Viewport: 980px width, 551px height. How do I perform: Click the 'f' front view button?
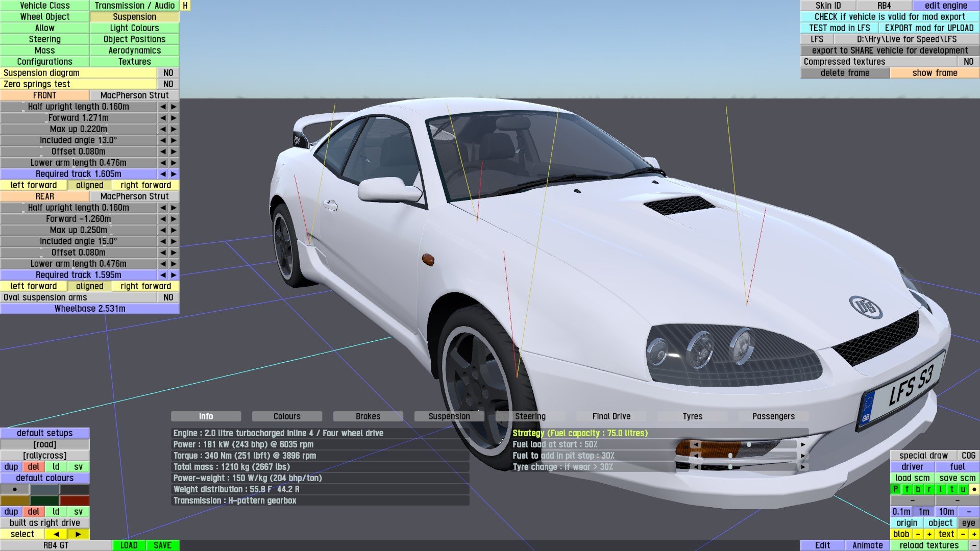coord(906,489)
